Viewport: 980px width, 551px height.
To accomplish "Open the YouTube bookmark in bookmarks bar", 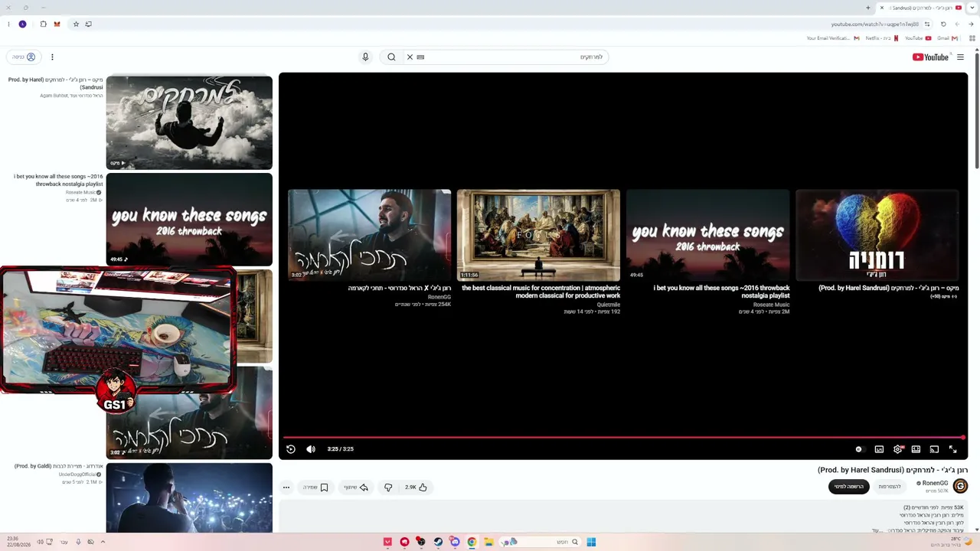I will [x=918, y=38].
